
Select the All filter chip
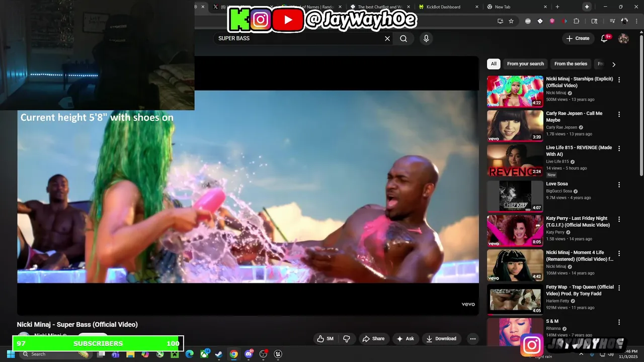point(494,64)
